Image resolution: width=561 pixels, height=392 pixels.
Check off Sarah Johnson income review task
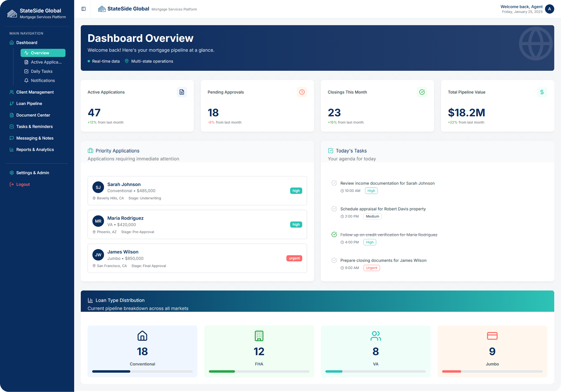point(334,183)
